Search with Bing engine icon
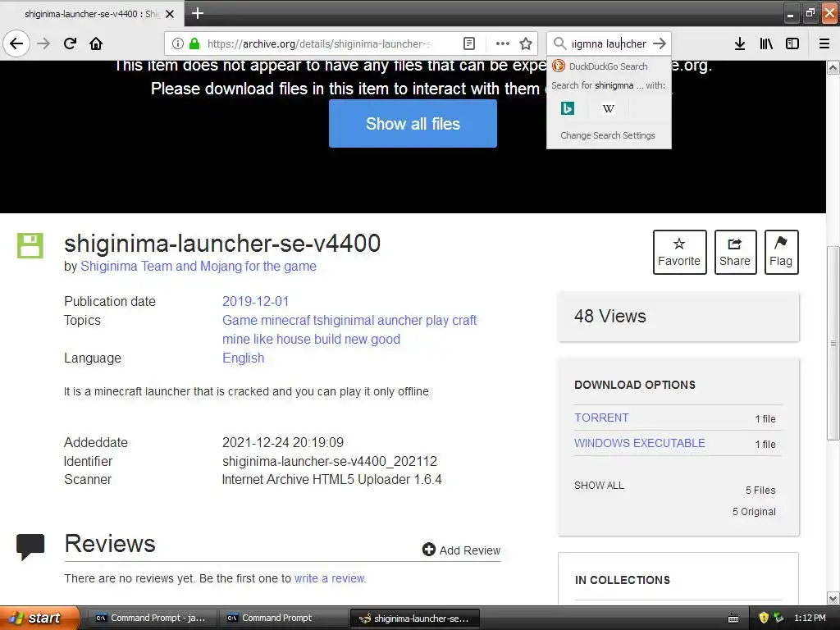The height and width of the screenshot is (630, 840). point(568,108)
